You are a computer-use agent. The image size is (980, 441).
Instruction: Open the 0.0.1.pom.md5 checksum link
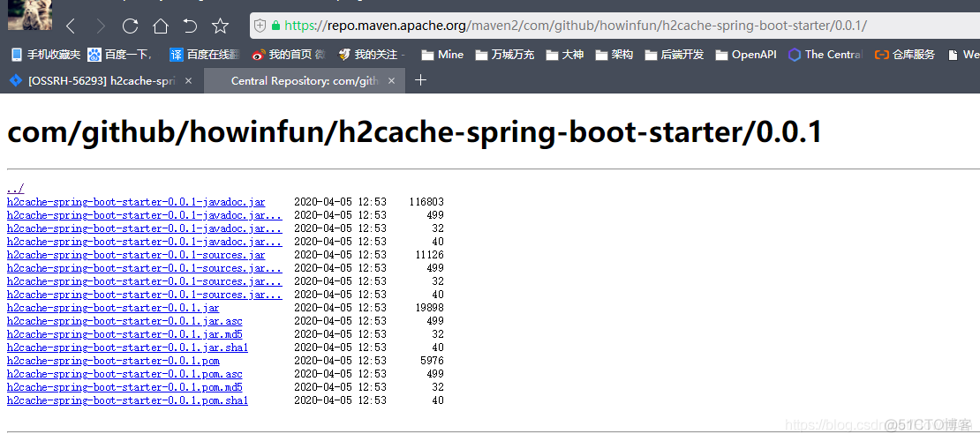(x=124, y=387)
